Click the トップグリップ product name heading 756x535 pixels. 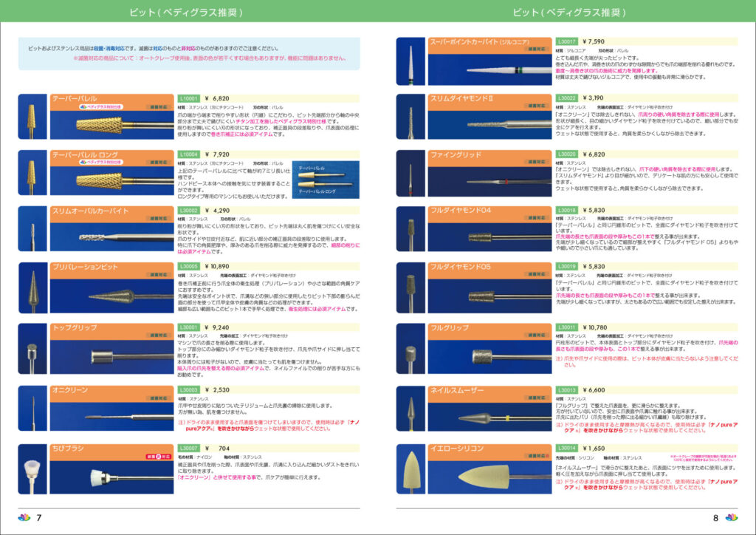[75, 327]
